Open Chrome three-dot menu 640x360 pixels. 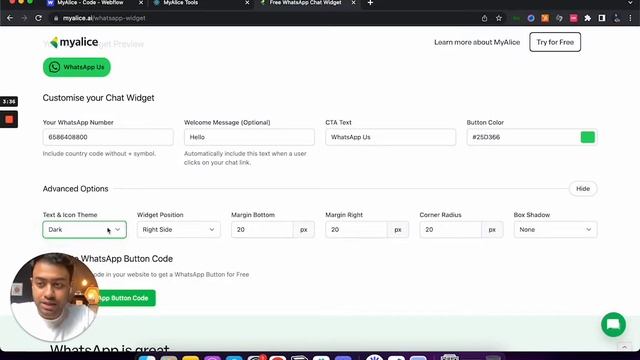630,18
